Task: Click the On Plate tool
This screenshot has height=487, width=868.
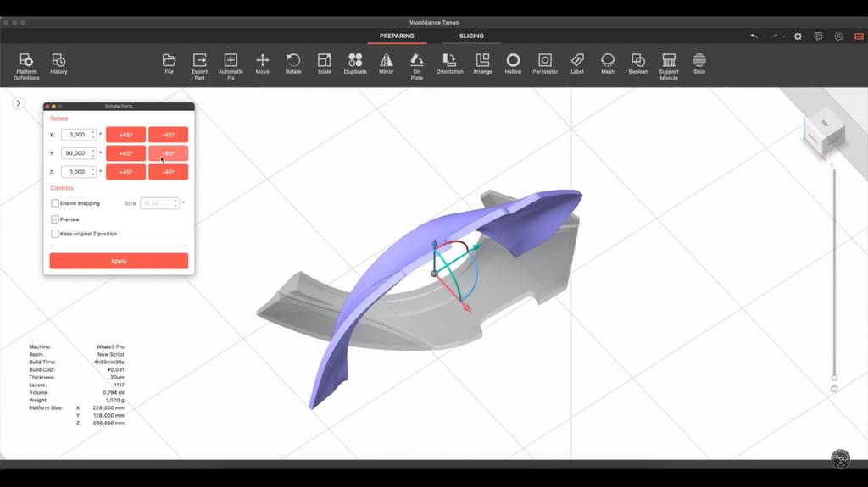Action: (417, 66)
